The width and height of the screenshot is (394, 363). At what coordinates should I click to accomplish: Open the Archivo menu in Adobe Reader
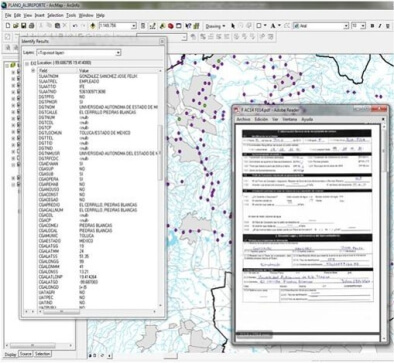(x=243, y=119)
